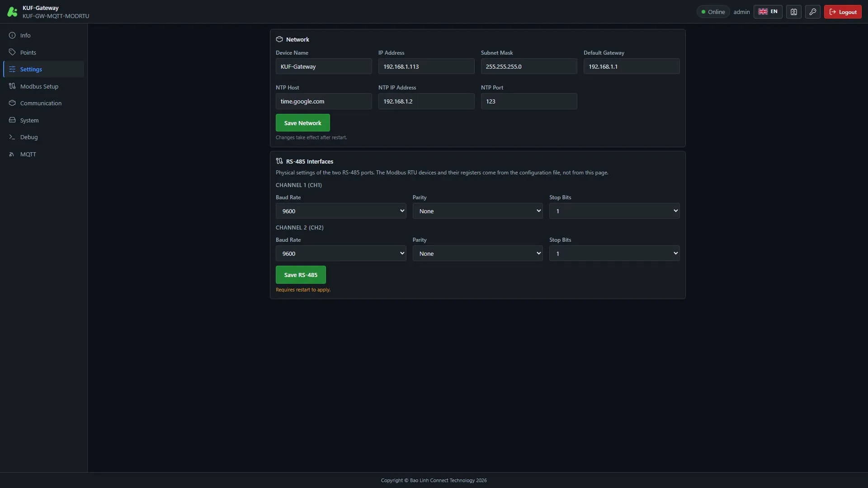The height and width of the screenshot is (488, 868).
Task: Click the Communication sidebar icon
Action: pyautogui.click(x=12, y=103)
